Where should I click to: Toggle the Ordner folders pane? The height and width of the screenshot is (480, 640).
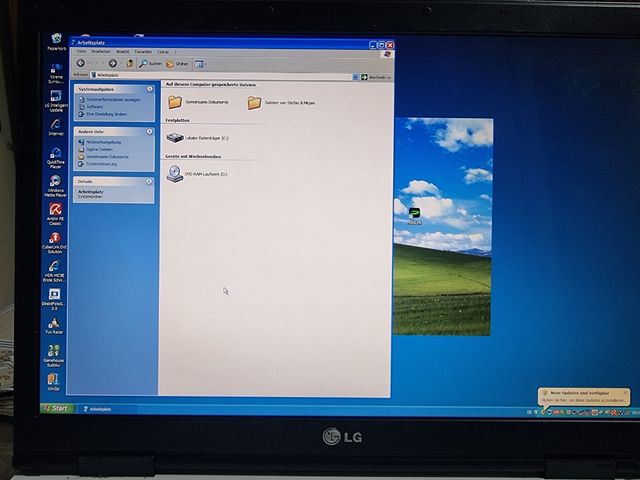point(177,64)
